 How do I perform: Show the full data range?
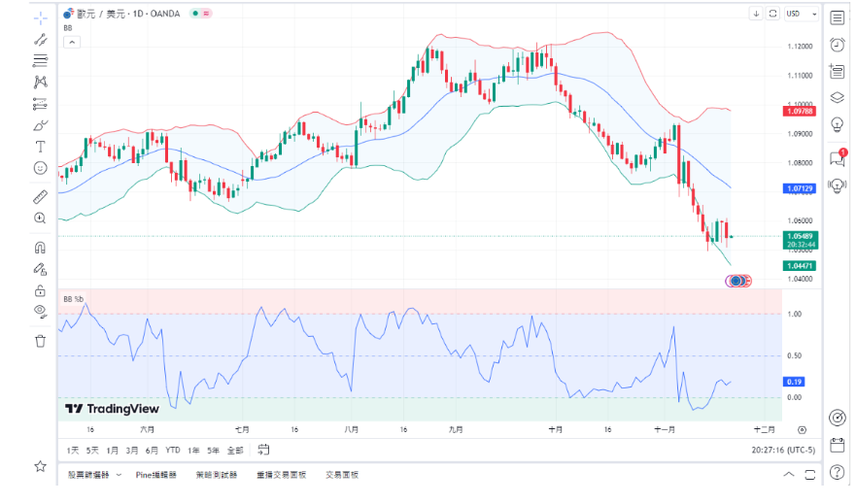pyautogui.click(x=235, y=451)
